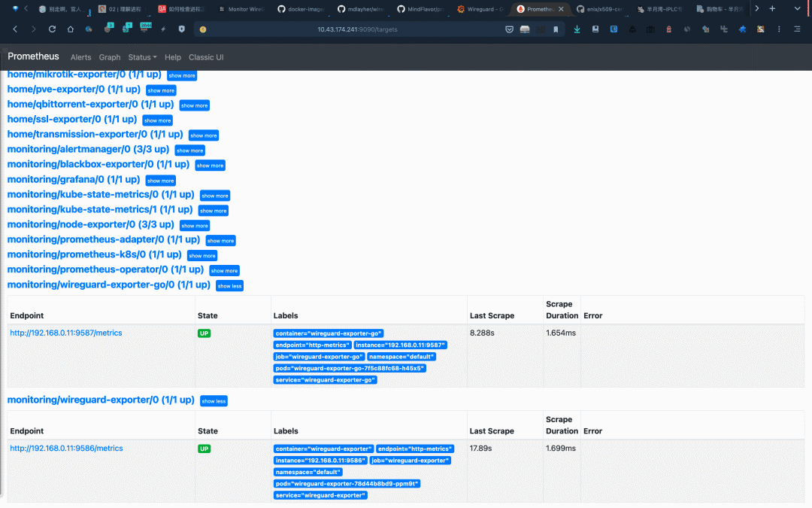
Task: Expand monitoring/prometheus-operator/0 with show more
Action: pyautogui.click(x=224, y=271)
